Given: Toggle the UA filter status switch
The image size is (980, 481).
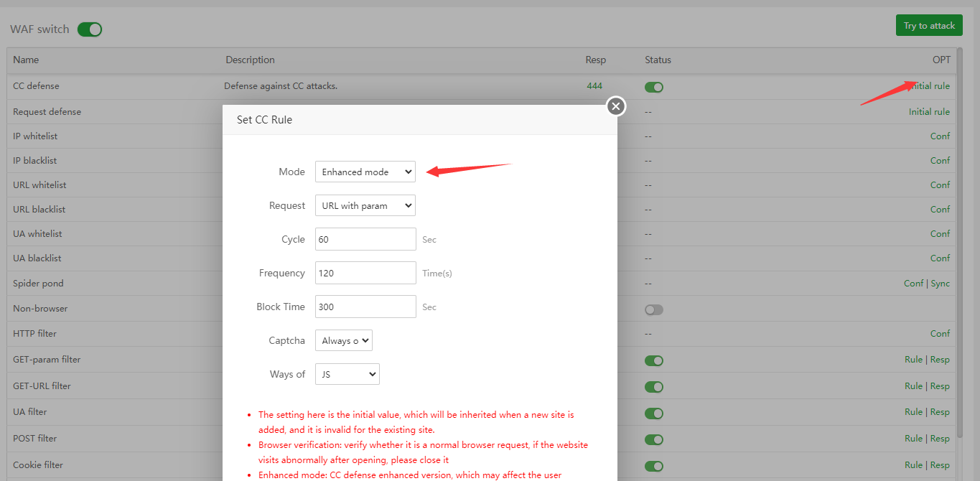Looking at the screenshot, I should point(653,413).
